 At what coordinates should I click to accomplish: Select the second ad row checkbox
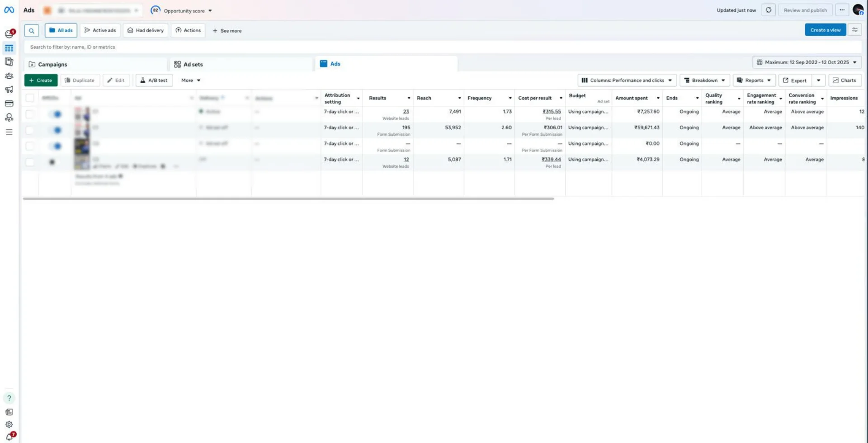[x=30, y=130]
